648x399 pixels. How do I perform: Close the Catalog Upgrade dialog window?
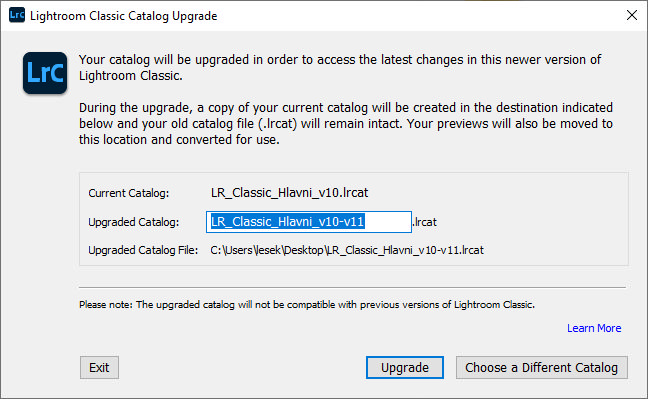631,15
